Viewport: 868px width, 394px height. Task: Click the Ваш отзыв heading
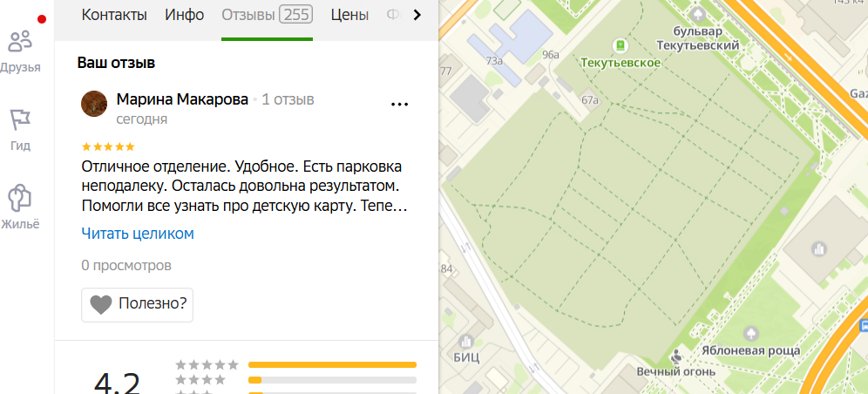[x=116, y=63]
